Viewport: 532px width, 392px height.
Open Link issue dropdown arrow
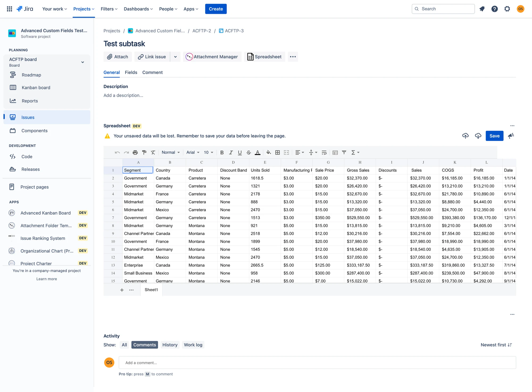pos(175,57)
